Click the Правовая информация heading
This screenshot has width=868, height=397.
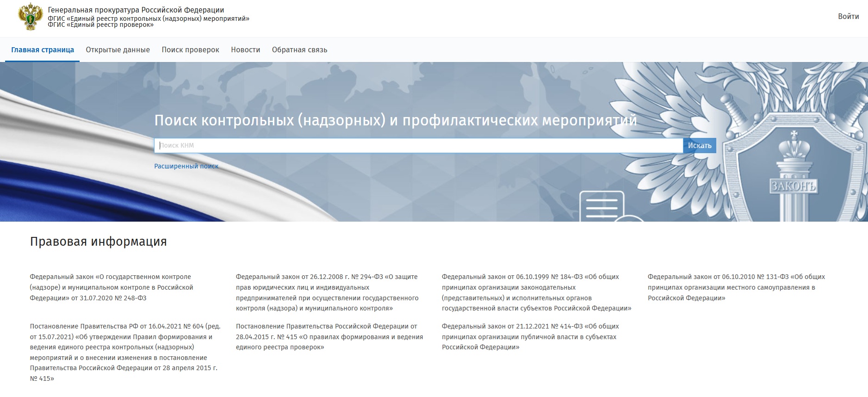[99, 242]
